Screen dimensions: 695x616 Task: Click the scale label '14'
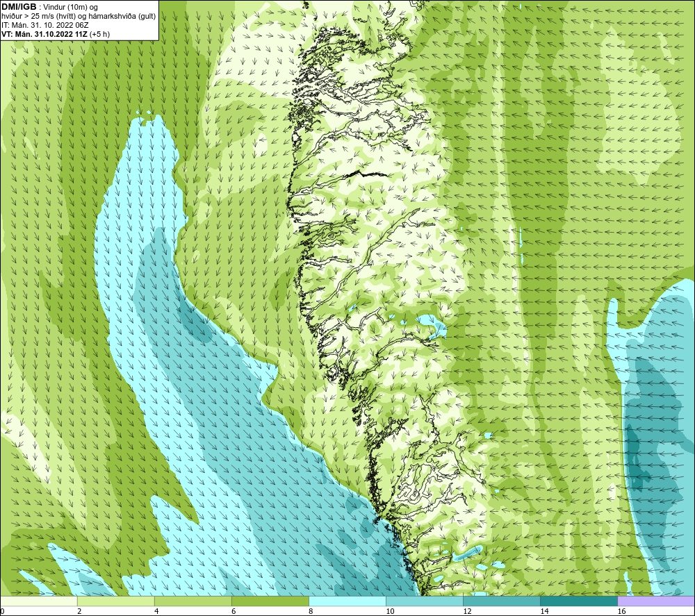coord(544,611)
